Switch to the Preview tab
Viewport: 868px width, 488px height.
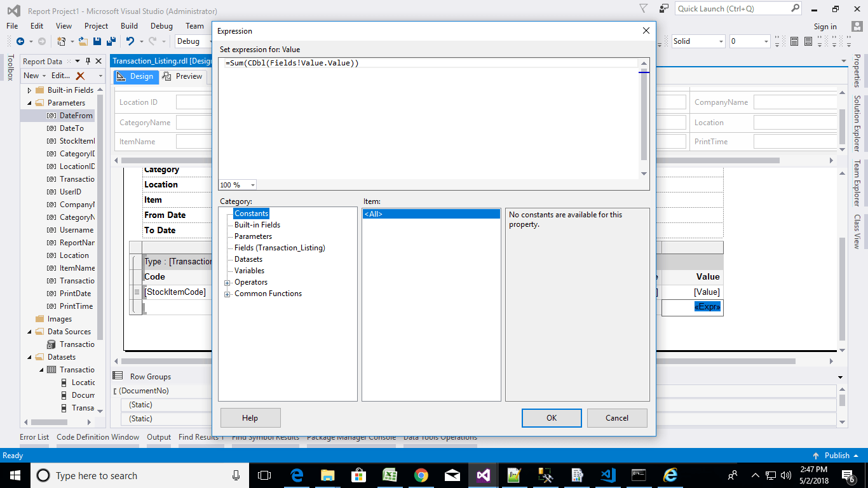[x=182, y=76]
